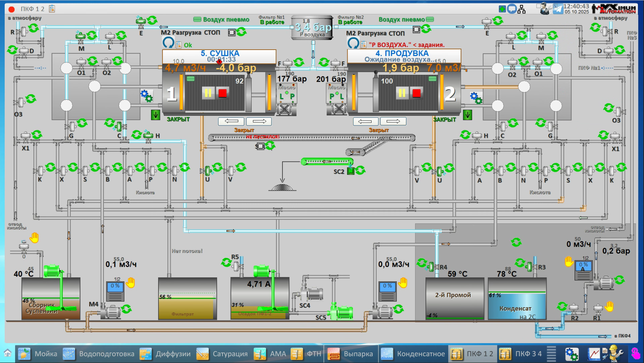The image size is (644, 363).
Task: Click green down-arrow button below press 2
Action: (467, 115)
